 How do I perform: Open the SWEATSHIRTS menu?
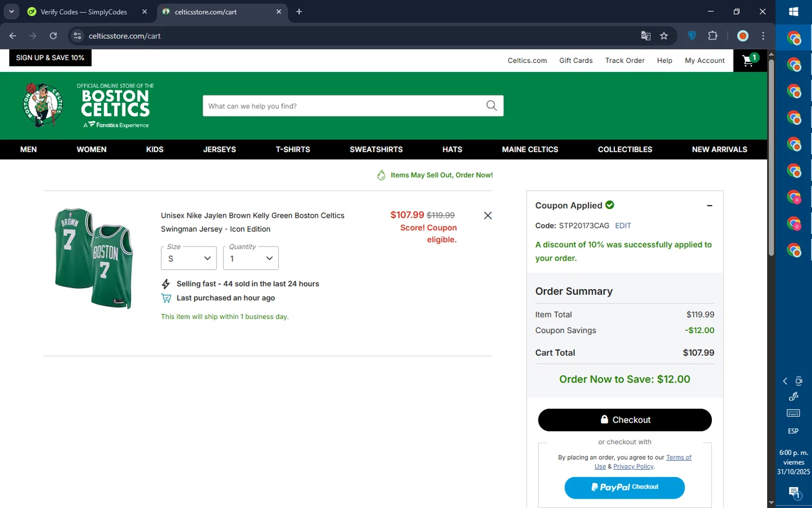click(376, 149)
